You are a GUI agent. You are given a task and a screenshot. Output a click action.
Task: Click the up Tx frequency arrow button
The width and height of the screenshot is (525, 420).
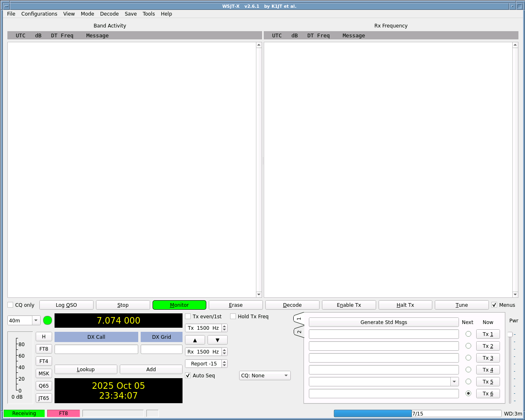tap(194, 340)
